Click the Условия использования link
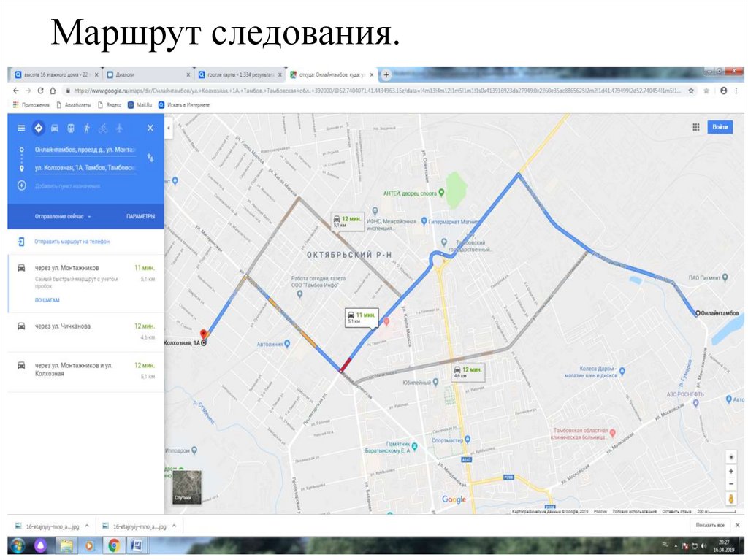The width and height of the screenshot is (748, 560). tap(635, 511)
